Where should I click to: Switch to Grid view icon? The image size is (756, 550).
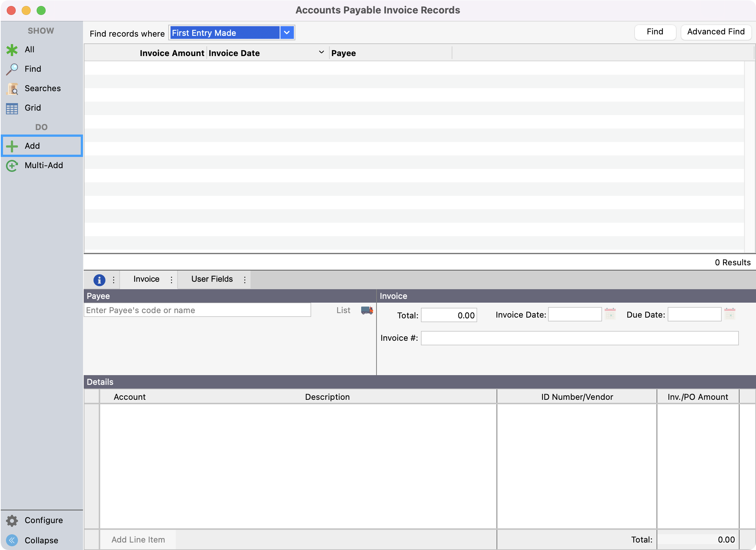pyautogui.click(x=12, y=108)
